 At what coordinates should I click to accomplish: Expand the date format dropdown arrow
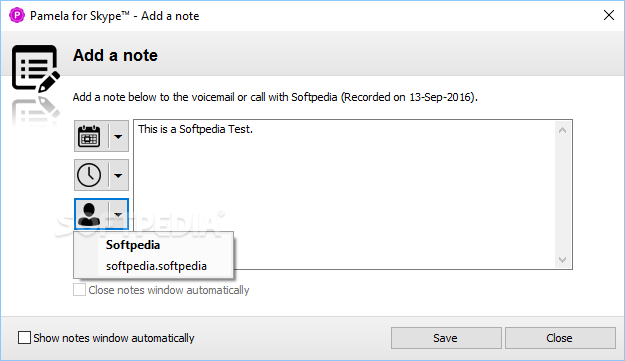118,136
